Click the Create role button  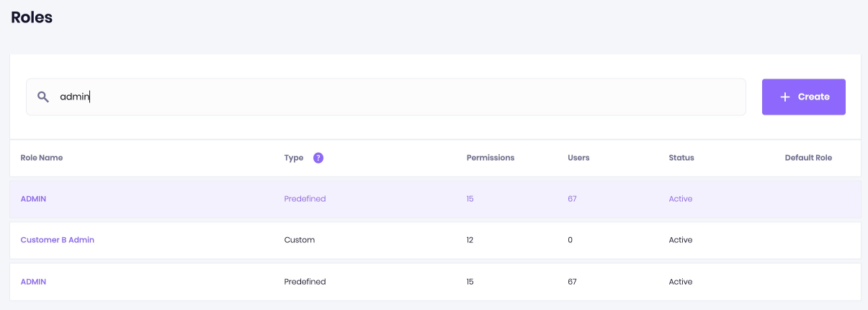[x=804, y=97]
